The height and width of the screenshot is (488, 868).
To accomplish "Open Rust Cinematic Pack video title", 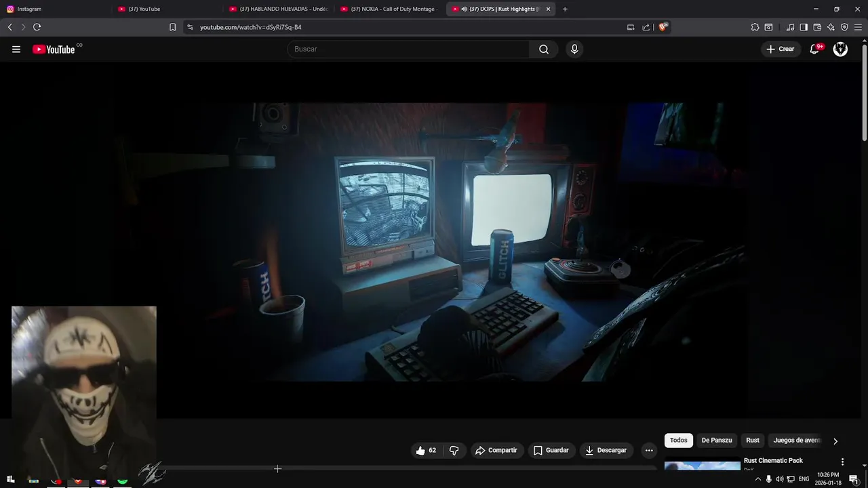I will coord(773,461).
